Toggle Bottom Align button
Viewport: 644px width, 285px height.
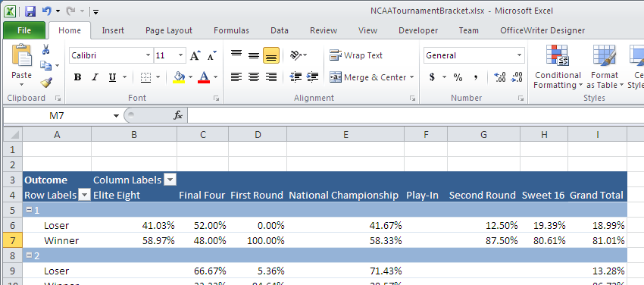click(x=271, y=55)
